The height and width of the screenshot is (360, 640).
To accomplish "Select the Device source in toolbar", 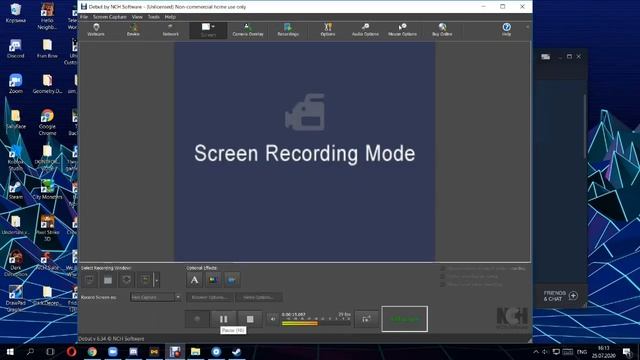I will (x=133, y=30).
